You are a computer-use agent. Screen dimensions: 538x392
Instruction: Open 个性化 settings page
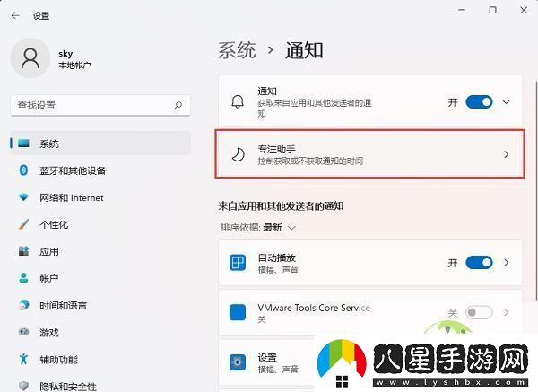point(100,224)
